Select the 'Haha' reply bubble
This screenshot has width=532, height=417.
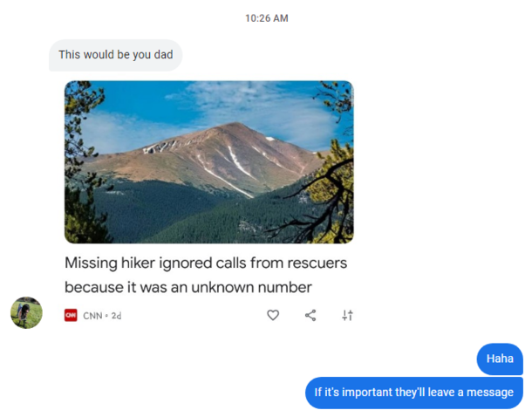500,359
